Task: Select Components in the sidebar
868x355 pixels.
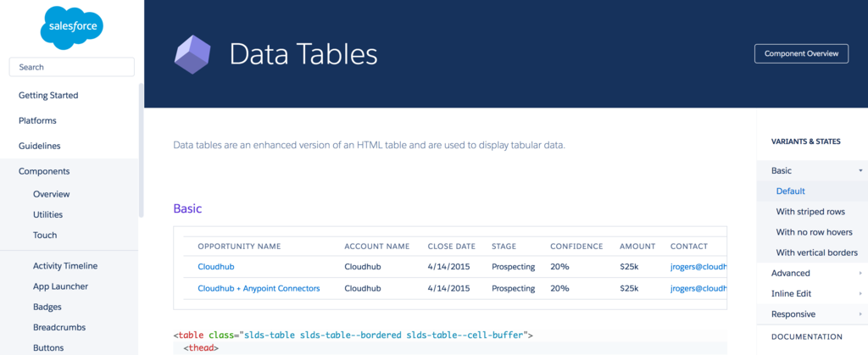Action: point(44,171)
